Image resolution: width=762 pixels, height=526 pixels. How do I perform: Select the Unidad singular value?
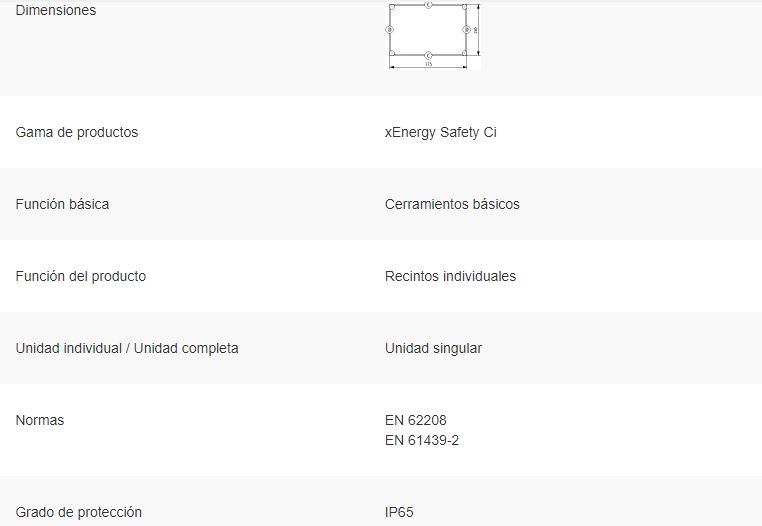tap(433, 348)
